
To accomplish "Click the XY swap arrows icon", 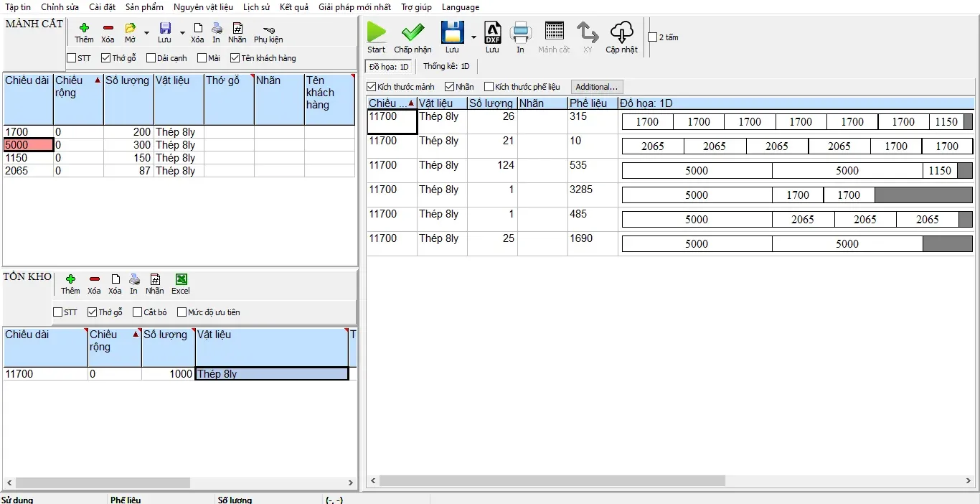I will [x=588, y=32].
